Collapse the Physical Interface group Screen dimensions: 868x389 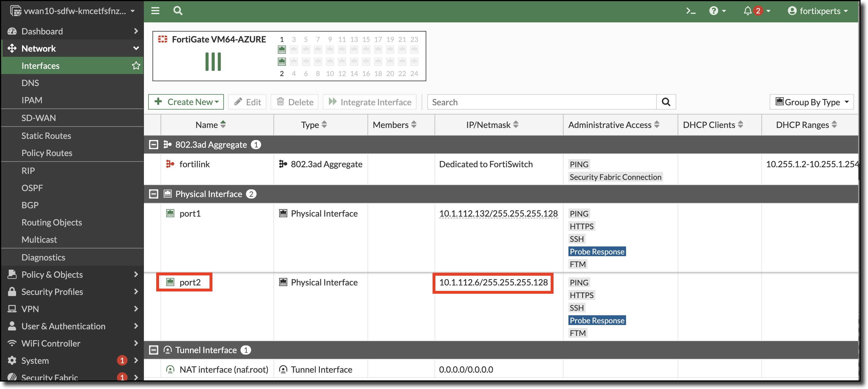tap(154, 194)
